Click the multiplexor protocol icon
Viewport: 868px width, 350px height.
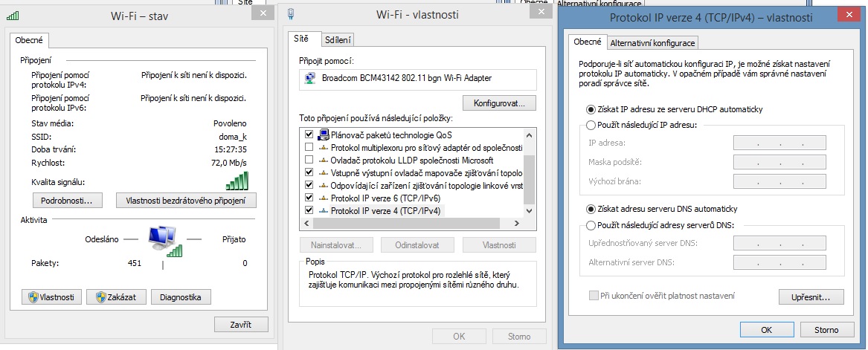coord(324,148)
